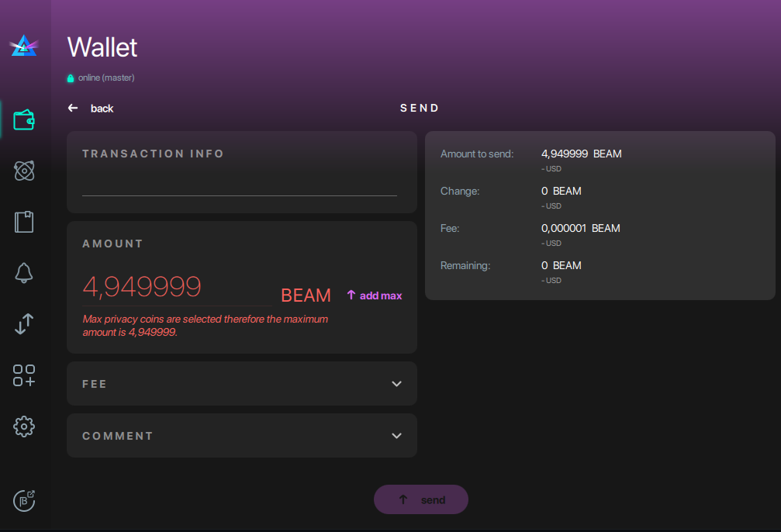781x532 pixels.
Task: Click the green lock status icon
Action: pos(71,78)
